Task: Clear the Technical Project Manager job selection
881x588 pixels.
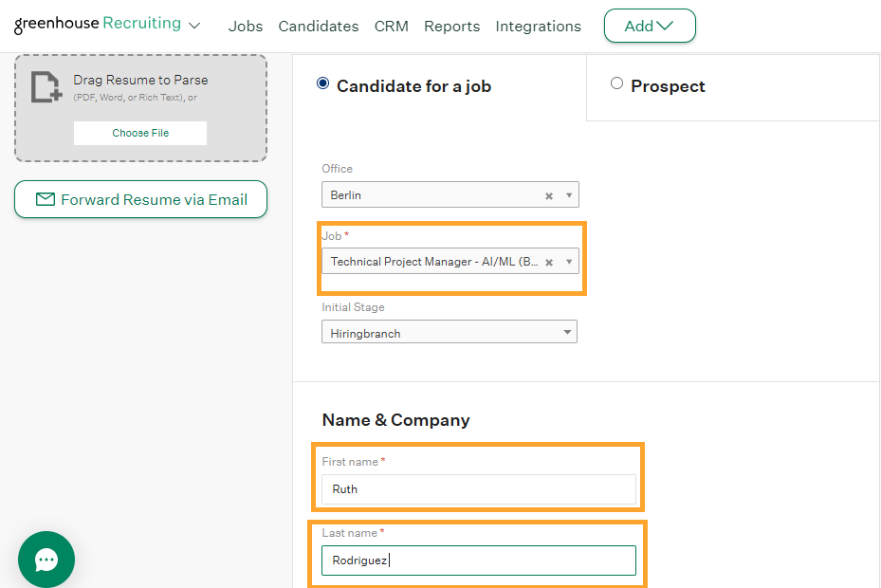Action: [x=548, y=263]
